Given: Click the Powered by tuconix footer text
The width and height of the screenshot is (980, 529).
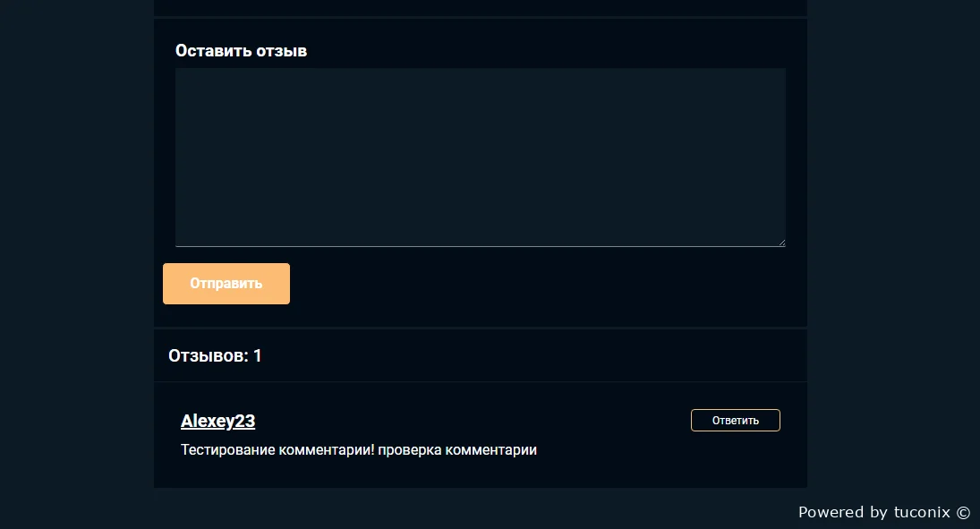Looking at the screenshot, I should [883, 512].
